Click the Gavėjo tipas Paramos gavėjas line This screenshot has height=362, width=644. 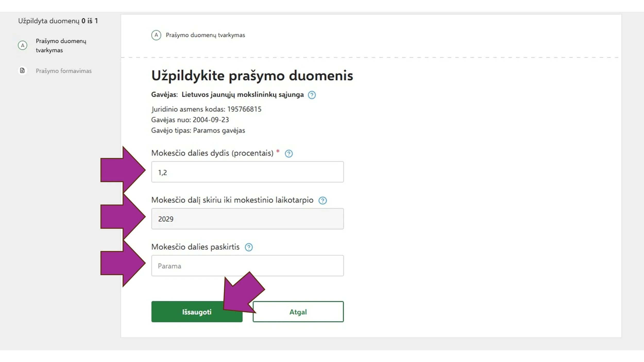tap(198, 131)
